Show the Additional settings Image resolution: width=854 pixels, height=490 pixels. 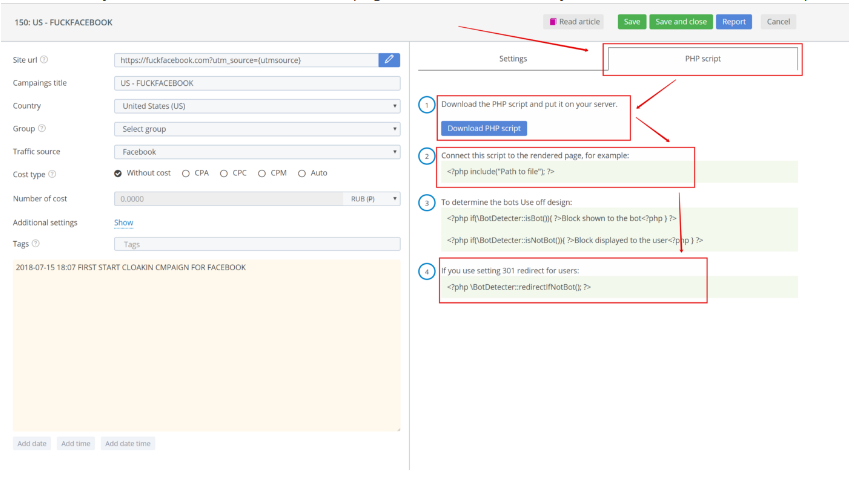pyautogui.click(x=123, y=223)
